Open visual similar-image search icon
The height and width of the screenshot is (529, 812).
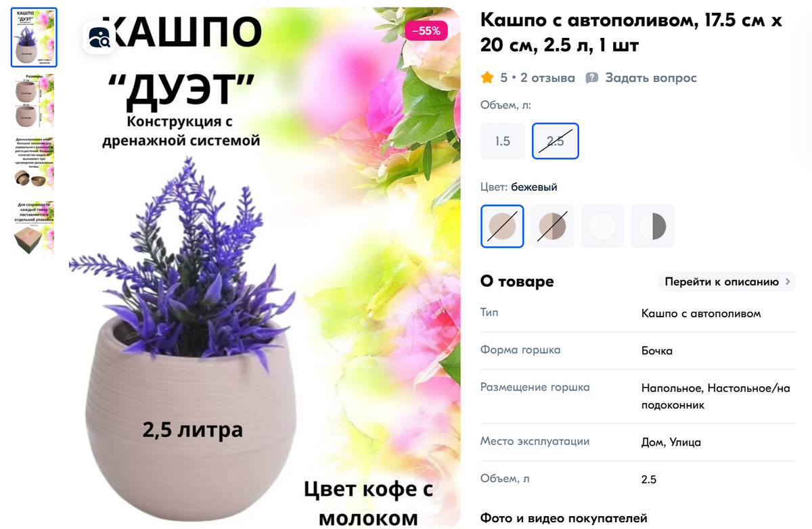pos(99,36)
